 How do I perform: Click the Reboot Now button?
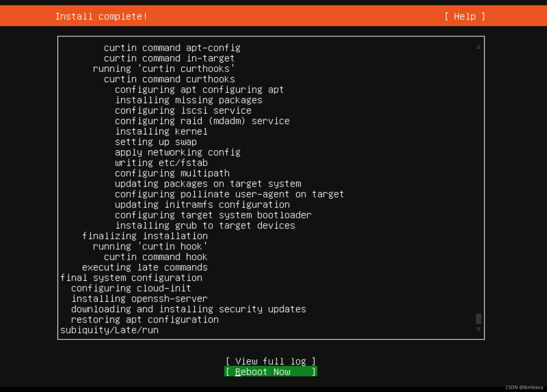pos(270,372)
